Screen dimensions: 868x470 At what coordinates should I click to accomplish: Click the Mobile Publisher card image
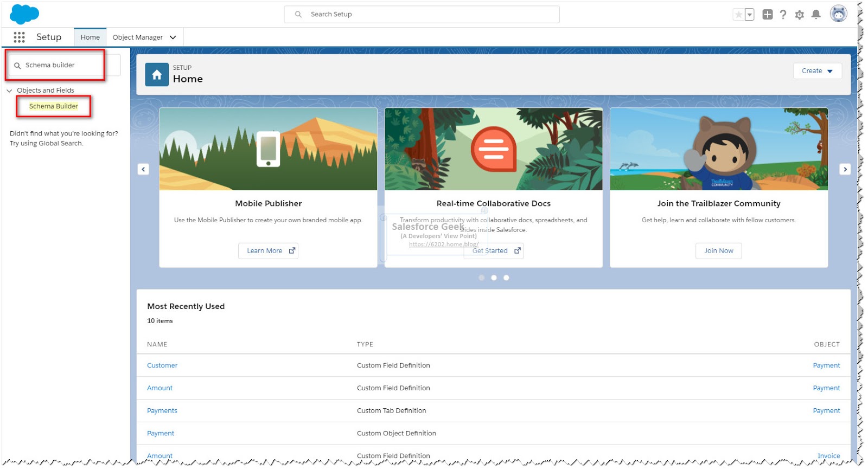click(x=268, y=149)
